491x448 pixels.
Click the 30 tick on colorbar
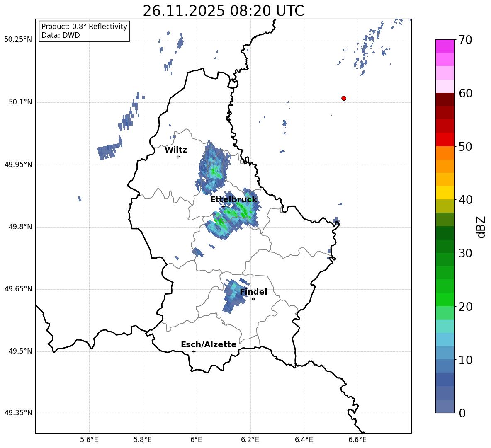(x=465, y=253)
